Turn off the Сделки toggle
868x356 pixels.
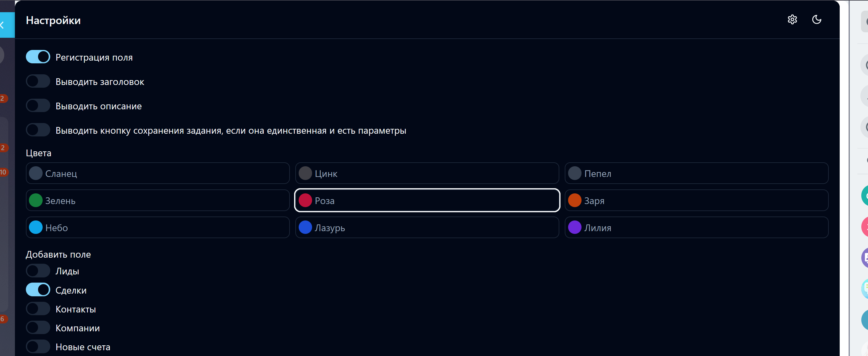coord(38,290)
